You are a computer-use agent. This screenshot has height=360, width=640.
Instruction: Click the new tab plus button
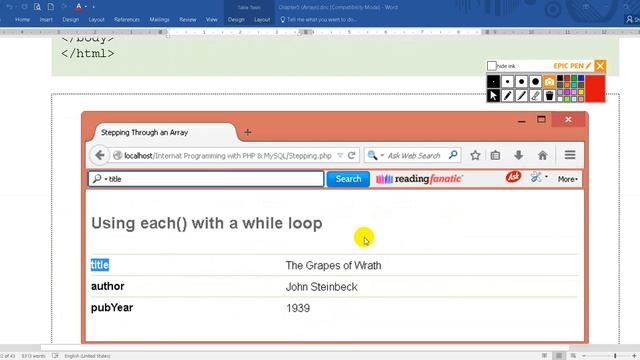click(x=247, y=132)
